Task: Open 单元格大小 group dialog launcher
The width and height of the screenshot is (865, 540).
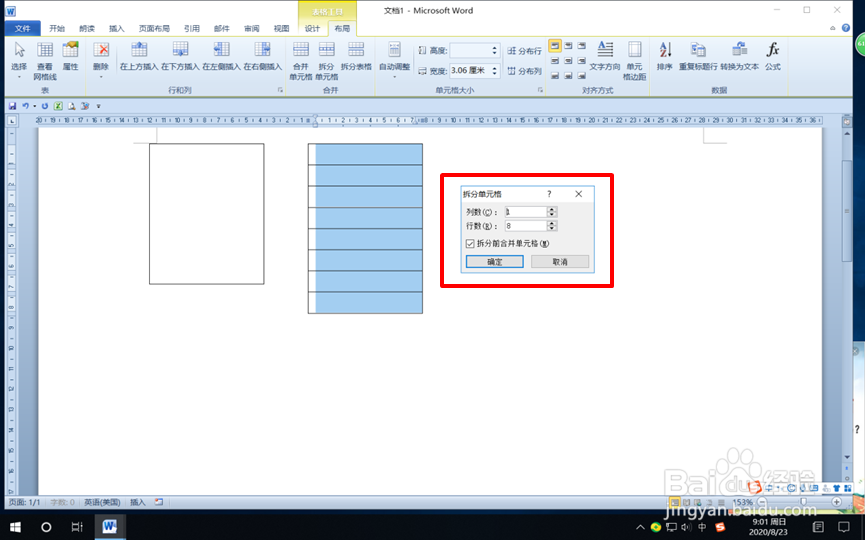Action: tap(540, 90)
